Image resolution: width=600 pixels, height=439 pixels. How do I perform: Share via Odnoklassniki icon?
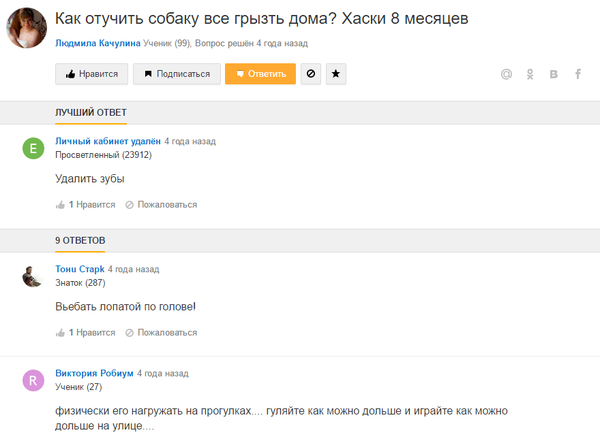pos(530,74)
